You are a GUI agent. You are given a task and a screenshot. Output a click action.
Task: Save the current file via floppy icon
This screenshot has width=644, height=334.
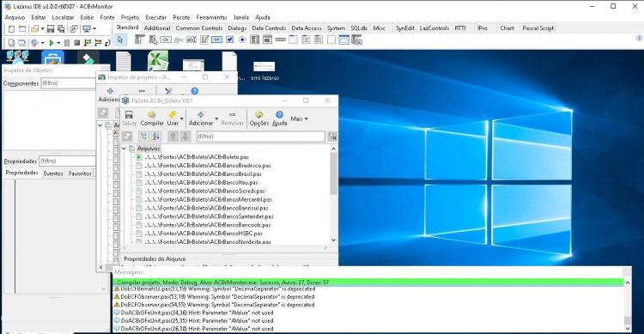(x=51, y=28)
